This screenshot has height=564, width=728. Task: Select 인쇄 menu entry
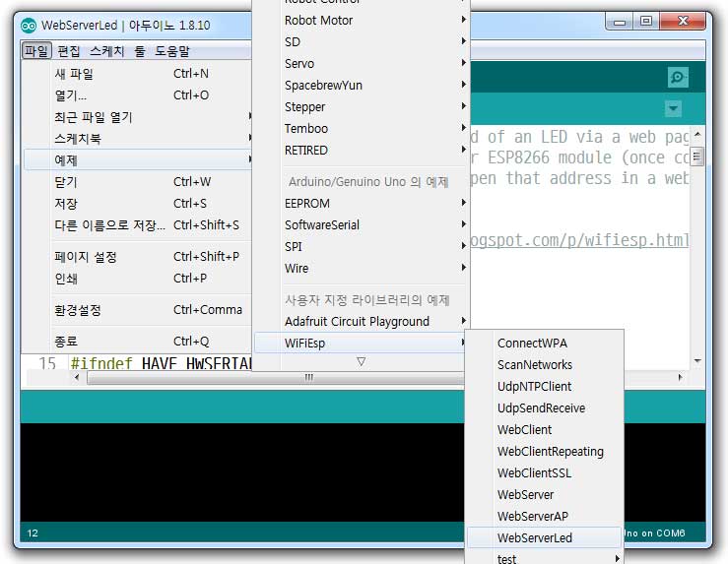(138, 279)
